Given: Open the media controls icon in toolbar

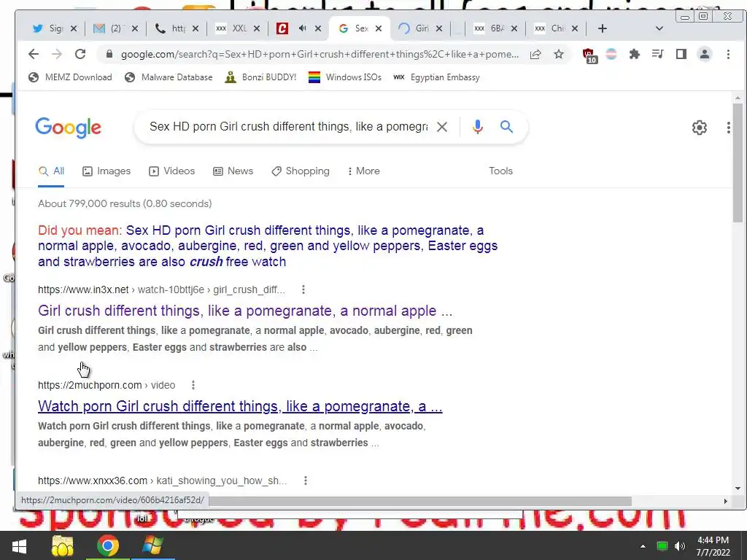Looking at the screenshot, I should pos(658,54).
